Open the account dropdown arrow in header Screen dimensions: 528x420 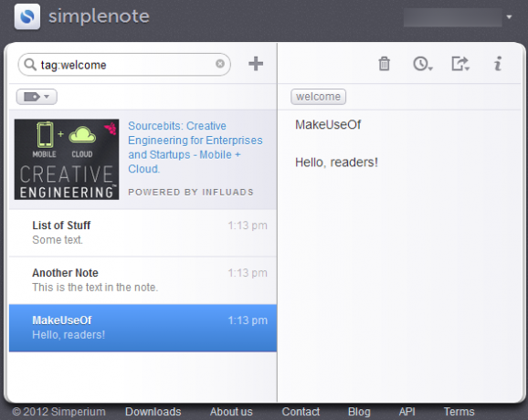(509, 16)
